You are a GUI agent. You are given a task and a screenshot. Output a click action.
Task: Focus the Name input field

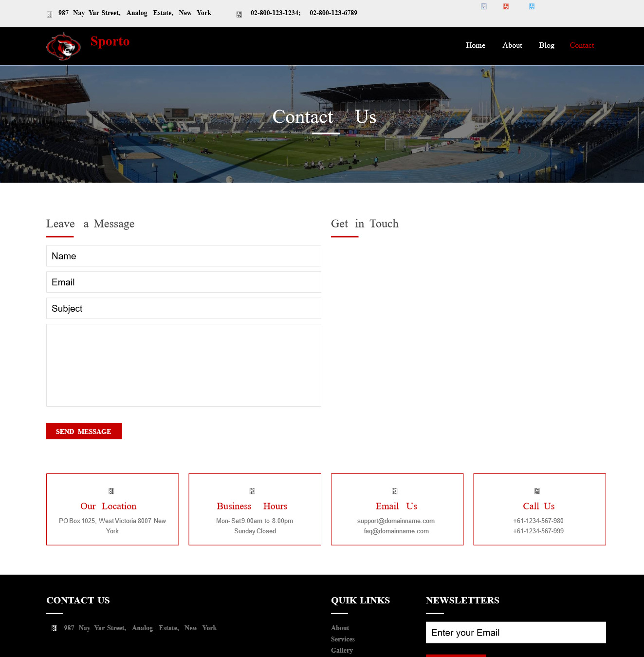click(184, 256)
